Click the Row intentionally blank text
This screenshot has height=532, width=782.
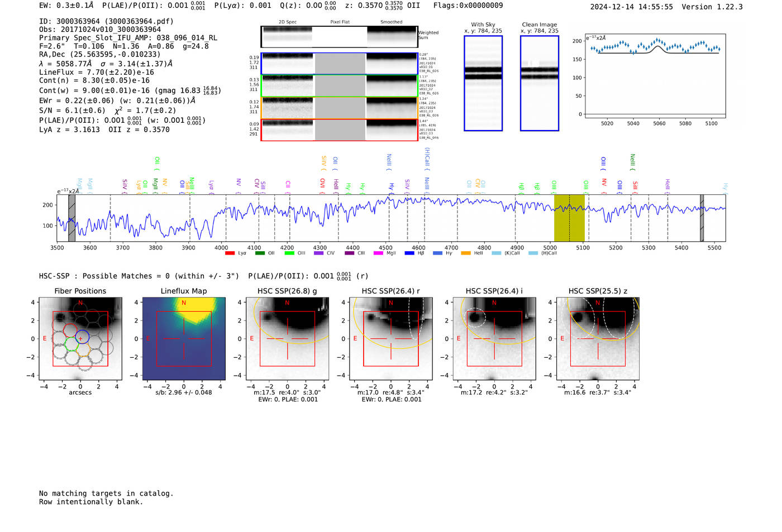pyautogui.click(x=91, y=502)
